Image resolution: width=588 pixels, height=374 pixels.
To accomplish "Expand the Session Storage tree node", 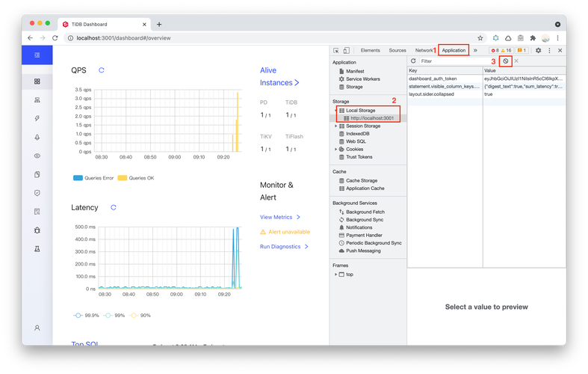I will (x=336, y=126).
